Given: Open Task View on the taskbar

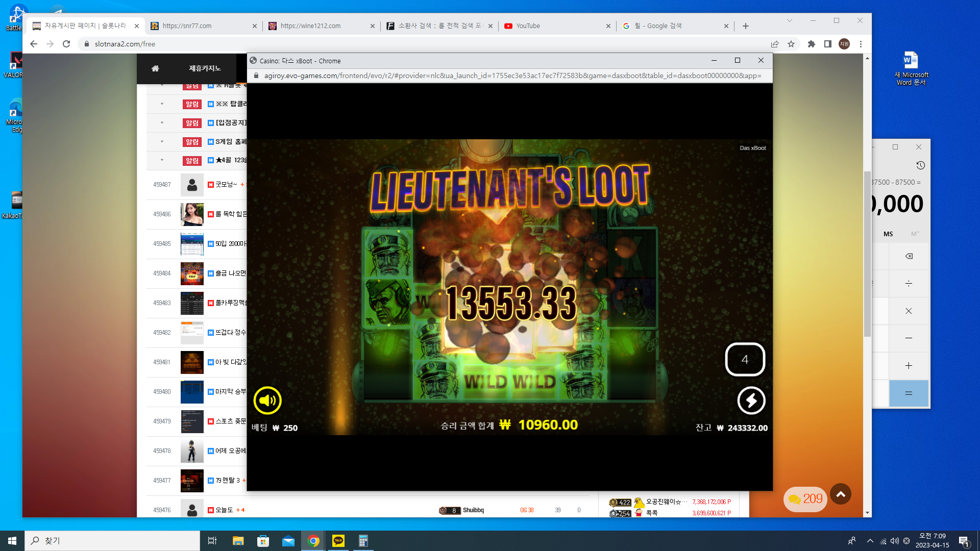Looking at the screenshot, I should click(212, 541).
